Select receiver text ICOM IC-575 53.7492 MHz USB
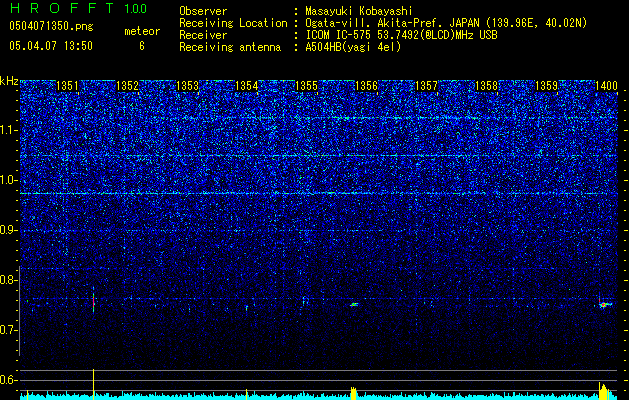 (401, 35)
